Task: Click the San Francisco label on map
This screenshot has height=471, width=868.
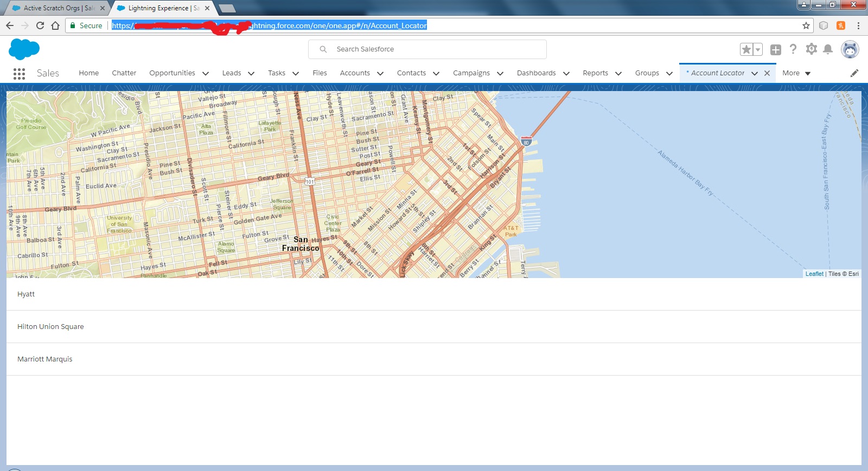Action: pyautogui.click(x=301, y=244)
